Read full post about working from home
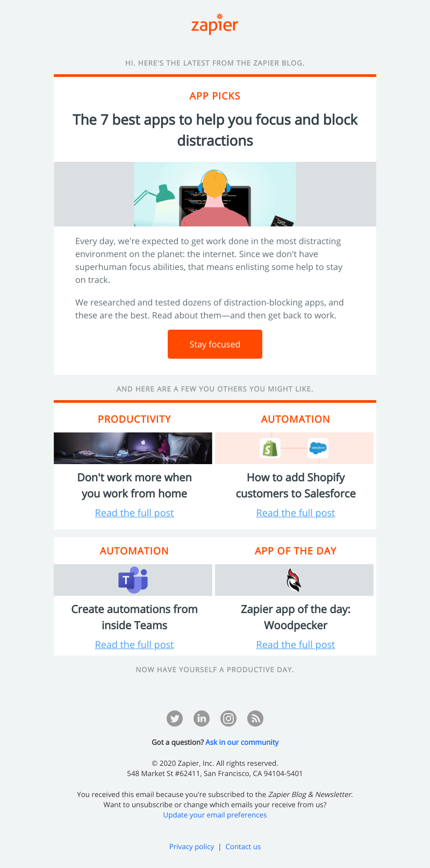Screen dimensions: 430x868 click(134, 513)
